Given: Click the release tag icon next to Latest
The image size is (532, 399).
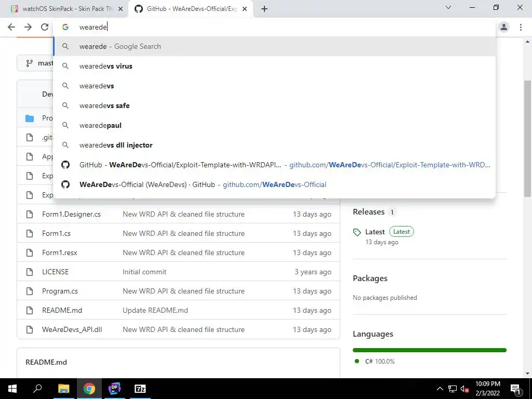Looking at the screenshot, I should click(x=357, y=232).
